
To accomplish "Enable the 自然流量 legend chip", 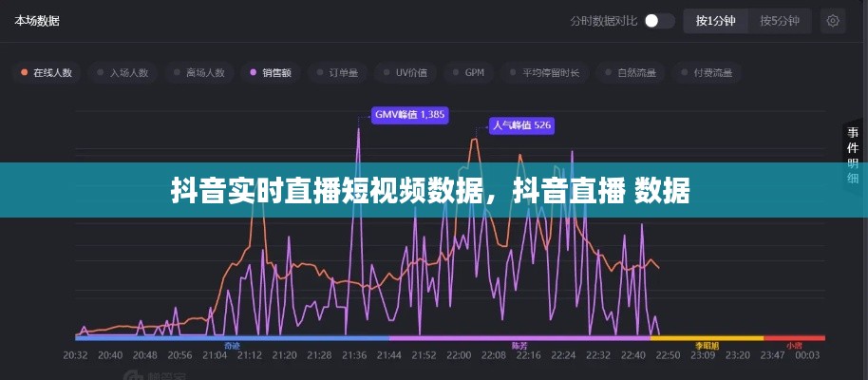I will 631,72.
